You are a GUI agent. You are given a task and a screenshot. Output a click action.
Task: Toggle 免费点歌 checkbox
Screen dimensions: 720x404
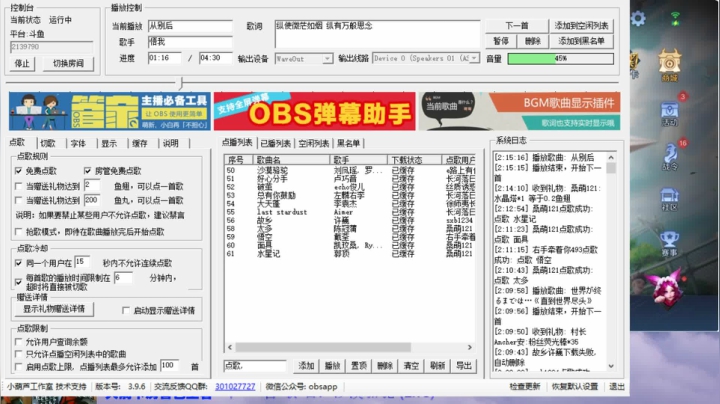click(18, 171)
